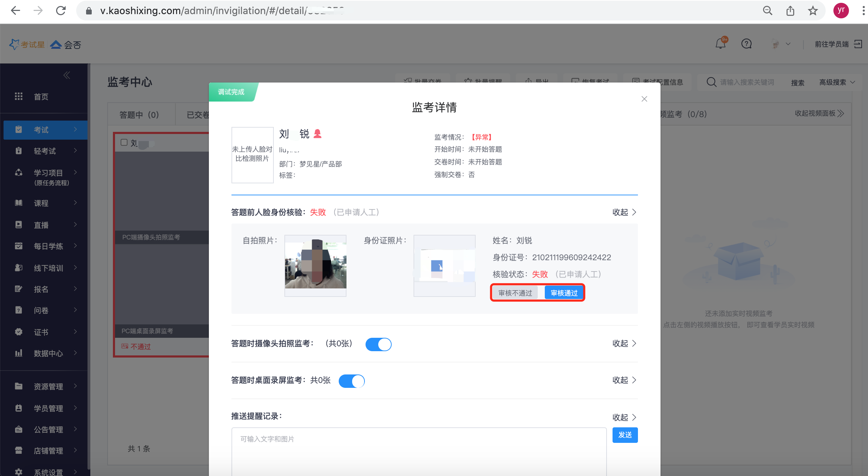Click the 首页 grid icon
Screen dimensions: 868x476
(18, 97)
